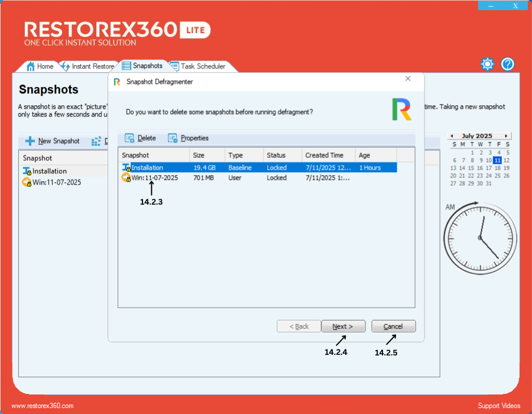Open the settings gear icon
The width and height of the screenshot is (532, 414).
click(487, 64)
